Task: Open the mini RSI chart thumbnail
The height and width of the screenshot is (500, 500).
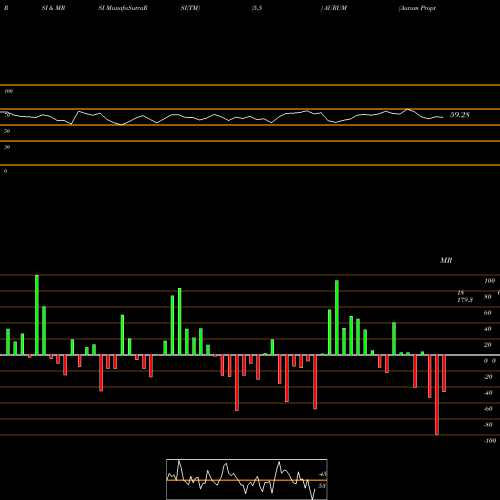Action: (x=247, y=479)
